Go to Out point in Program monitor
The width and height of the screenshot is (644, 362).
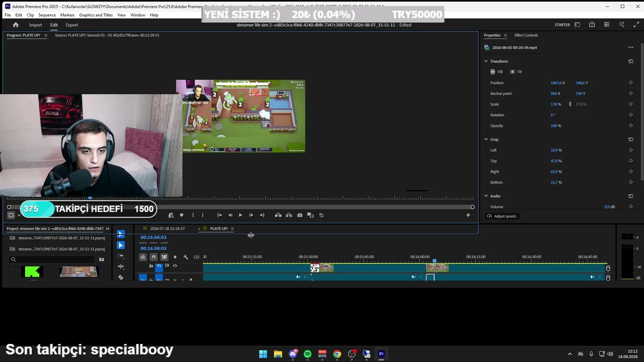[x=262, y=215]
